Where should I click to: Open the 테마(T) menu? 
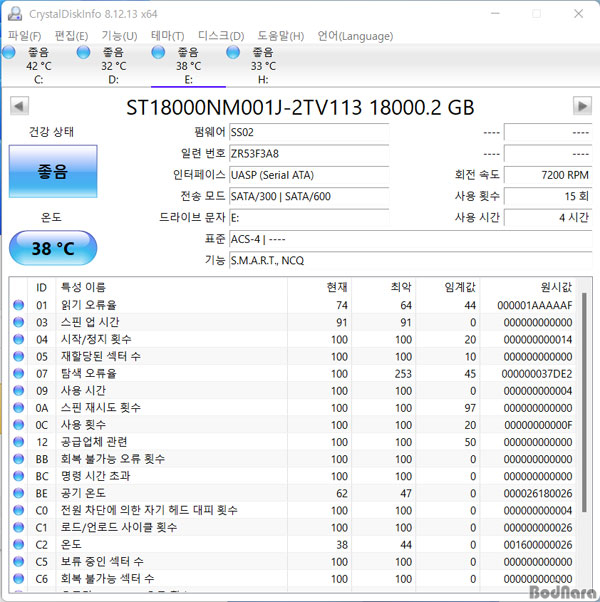pyautogui.click(x=167, y=36)
